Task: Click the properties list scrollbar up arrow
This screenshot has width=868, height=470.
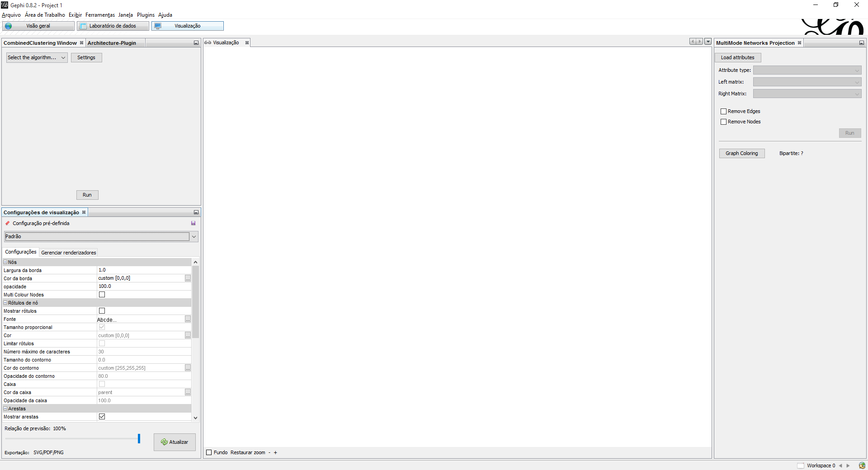Action: coord(195,262)
